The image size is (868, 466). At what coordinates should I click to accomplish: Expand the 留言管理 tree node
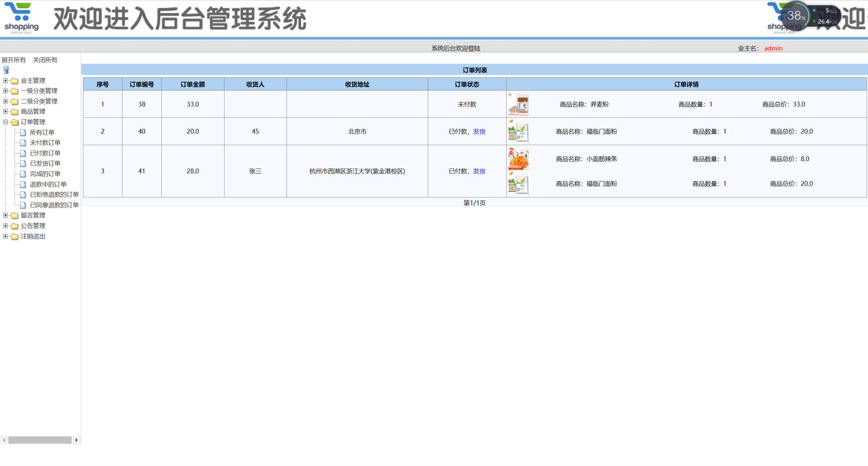click(5, 215)
